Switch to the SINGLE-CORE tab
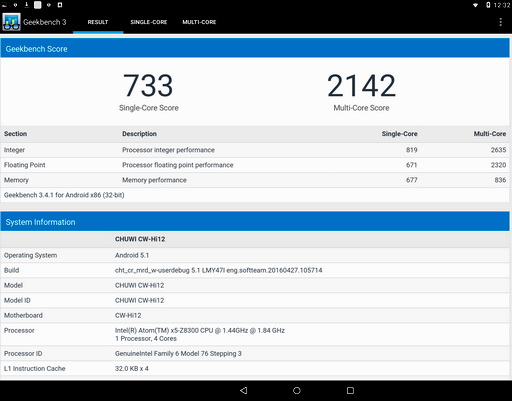512x401 pixels. pyautogui.click(x=149, y=22)
